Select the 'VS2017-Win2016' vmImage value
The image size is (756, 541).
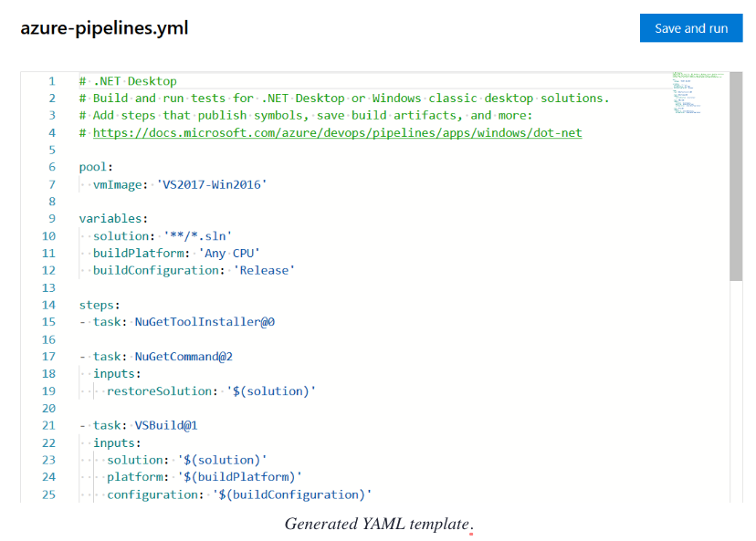click(x=212, y=184)
